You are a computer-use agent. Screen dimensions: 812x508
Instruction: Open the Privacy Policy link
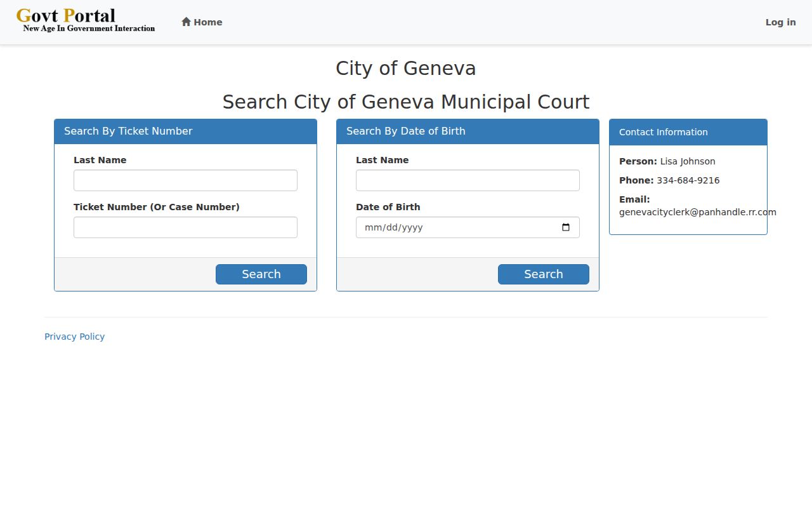(74, 337)
